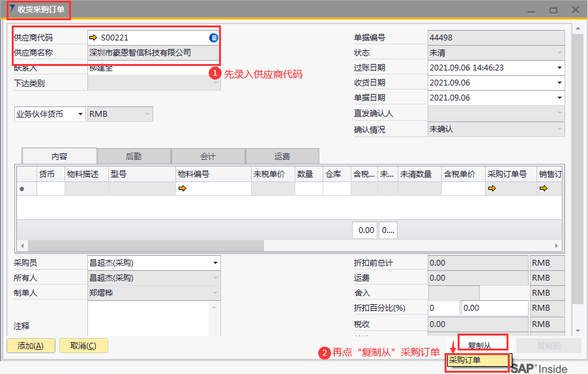
Task: Click the blue list picker icon in supplier code field
Action: [x=214, y=38]
